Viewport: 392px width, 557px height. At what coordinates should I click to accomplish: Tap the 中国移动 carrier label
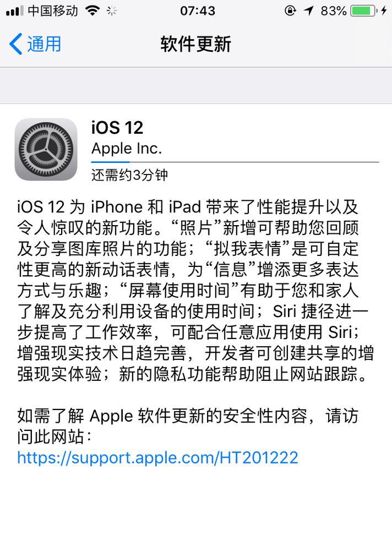(53, 10)
